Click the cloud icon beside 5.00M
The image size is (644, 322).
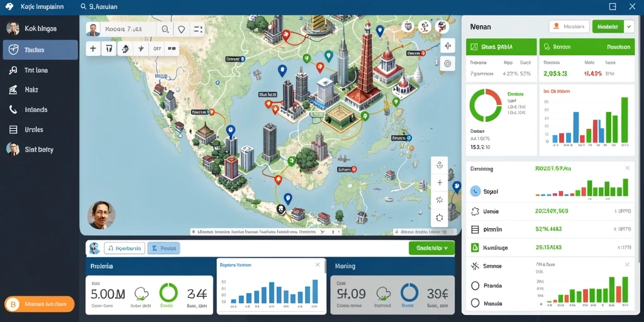click(142, 293)
